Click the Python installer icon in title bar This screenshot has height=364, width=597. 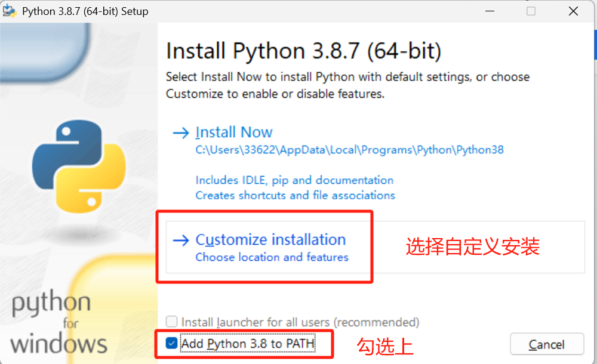[x=9, y=11]
